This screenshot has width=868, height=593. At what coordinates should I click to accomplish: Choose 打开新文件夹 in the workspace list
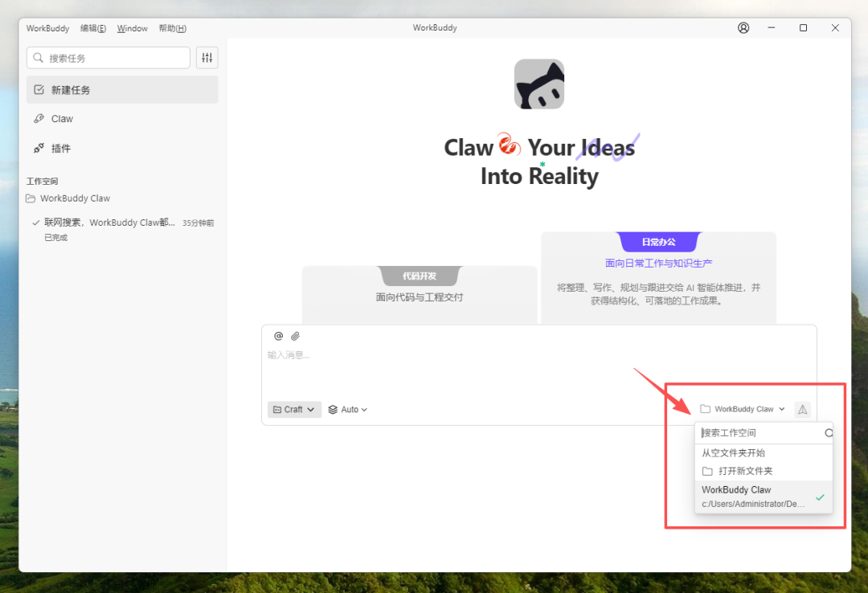764,471
